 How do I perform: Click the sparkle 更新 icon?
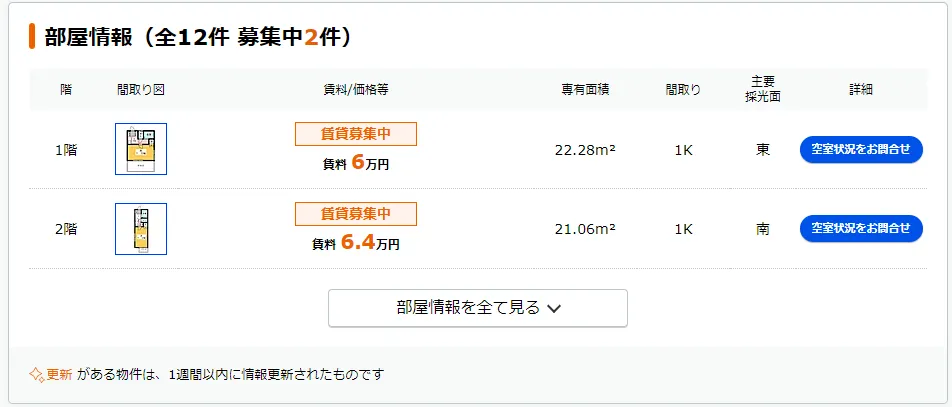(x=36, y=374)
